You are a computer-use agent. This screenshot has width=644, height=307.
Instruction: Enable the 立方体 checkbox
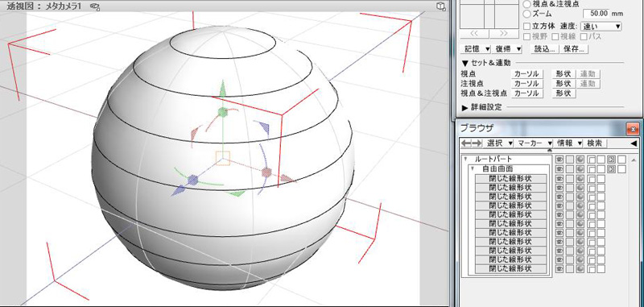pos(527,26)
